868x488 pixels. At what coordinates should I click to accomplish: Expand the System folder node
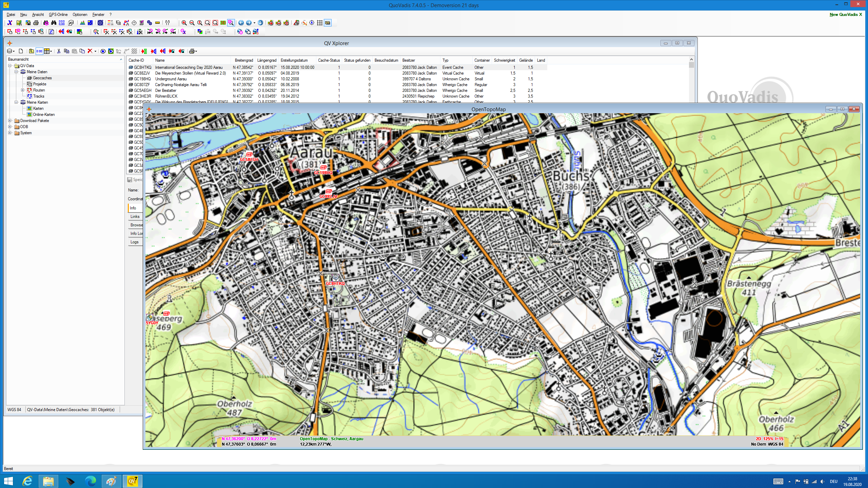10,133
